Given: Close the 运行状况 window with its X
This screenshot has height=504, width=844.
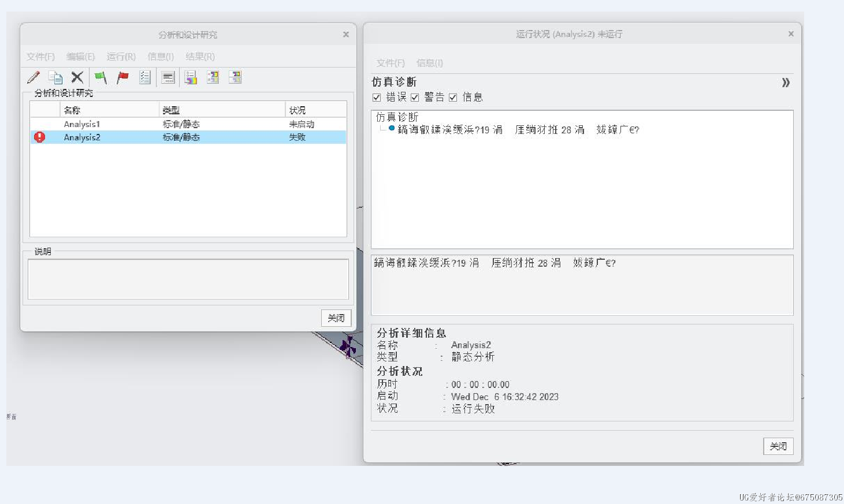Looking at the screenshot, I should point(791,34).
